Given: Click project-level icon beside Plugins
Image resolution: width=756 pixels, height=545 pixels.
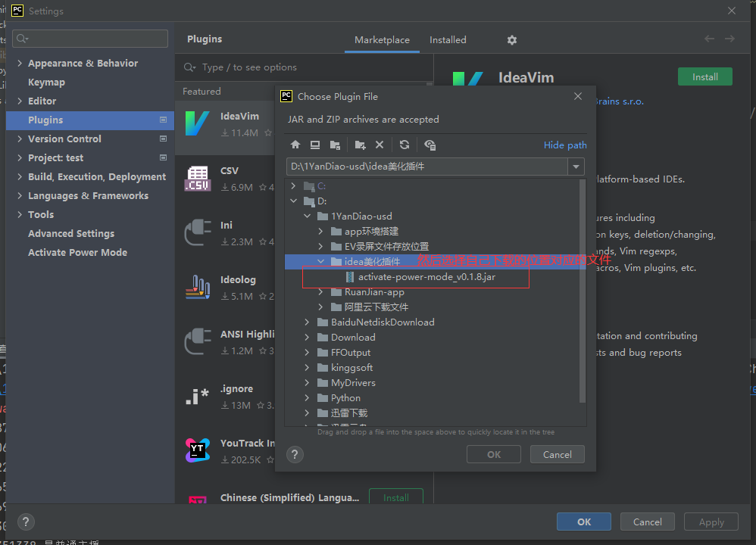Looking at the screenshot, I should (x=164, y=120).
